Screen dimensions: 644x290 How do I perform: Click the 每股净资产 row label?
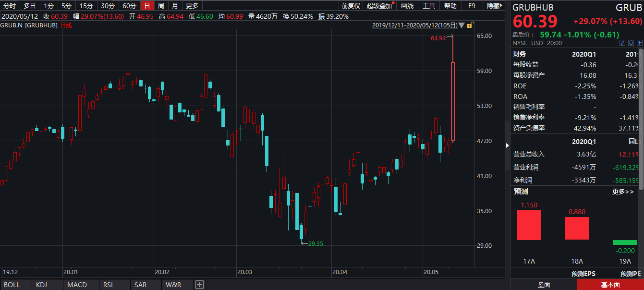529,75
